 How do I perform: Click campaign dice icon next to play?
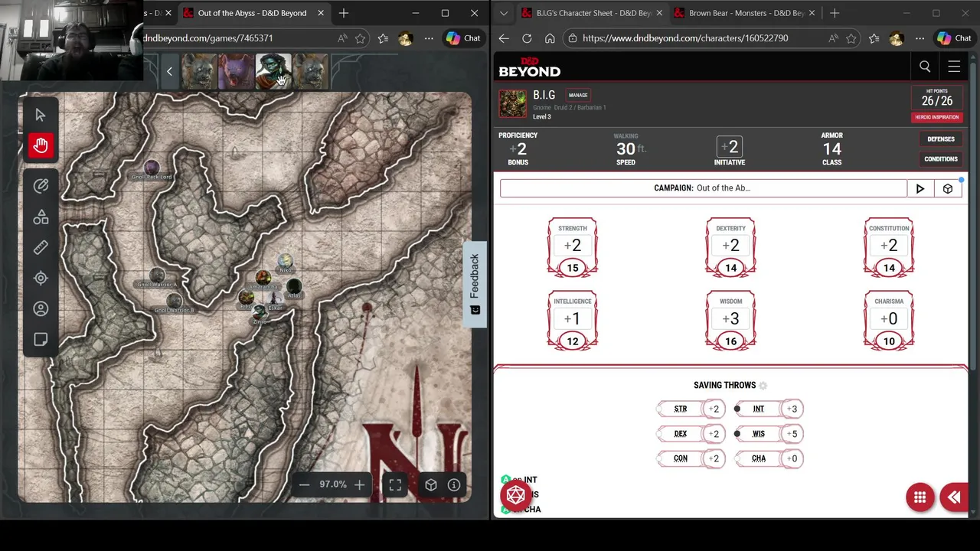tap(948, 188)
